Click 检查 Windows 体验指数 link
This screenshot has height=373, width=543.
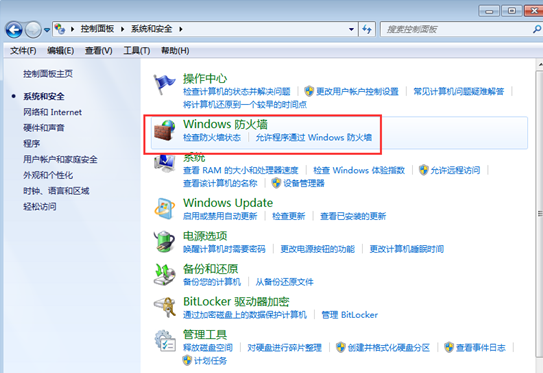point(359,170)
